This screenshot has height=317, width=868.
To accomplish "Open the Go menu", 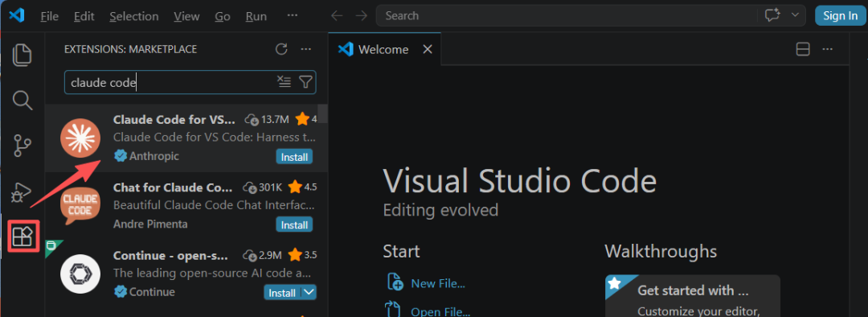I will pos(223,16).
